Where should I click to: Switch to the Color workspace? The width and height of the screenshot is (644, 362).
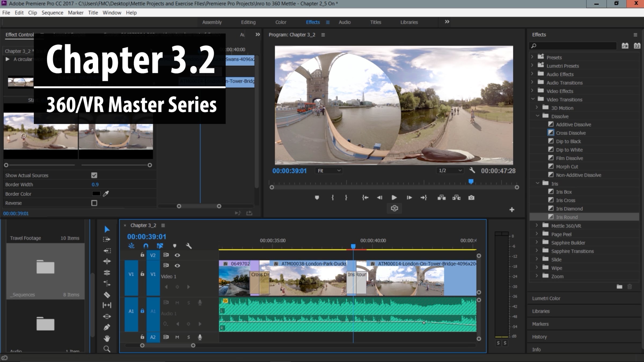click(281, 22)
